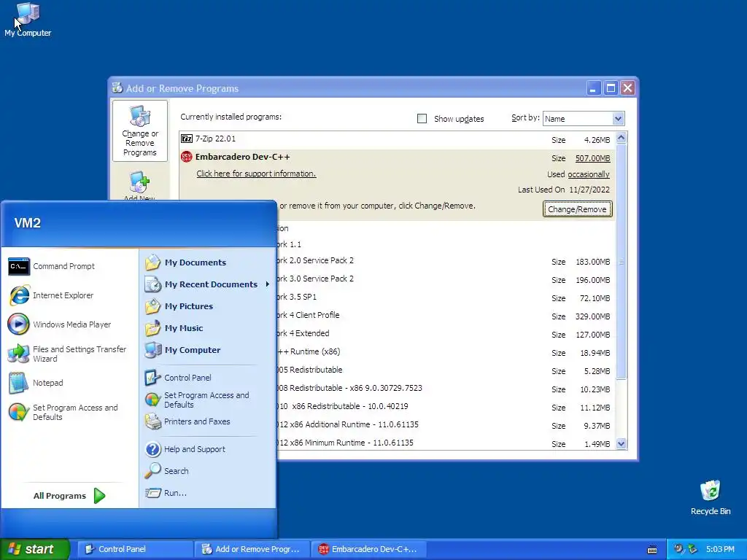Switch to Control Panel taskbar button
747x560 pixels.
136,549
